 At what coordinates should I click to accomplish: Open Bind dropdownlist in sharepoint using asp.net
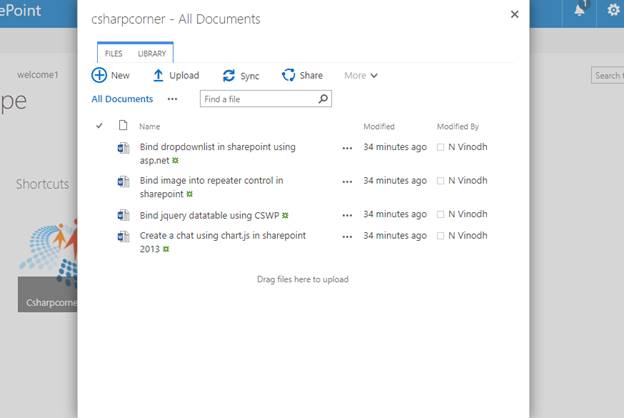pyautogui.click(x=217, y=153)
